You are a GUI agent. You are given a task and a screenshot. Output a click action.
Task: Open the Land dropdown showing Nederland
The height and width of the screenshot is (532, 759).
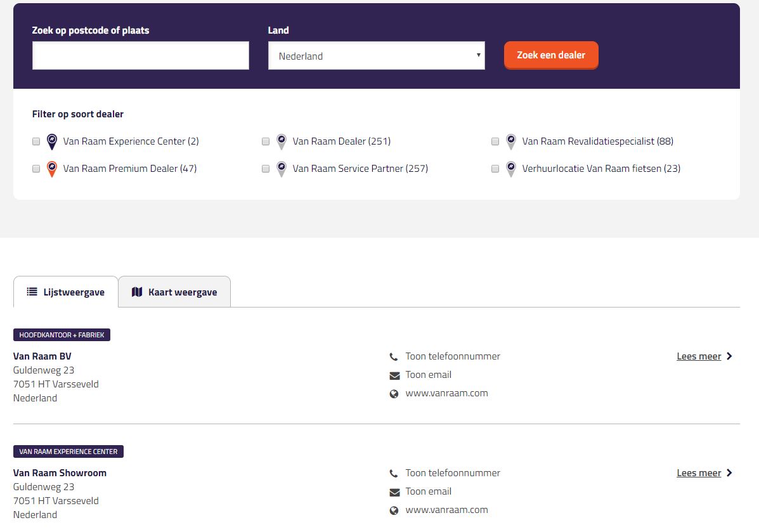(x=376, y=56)
